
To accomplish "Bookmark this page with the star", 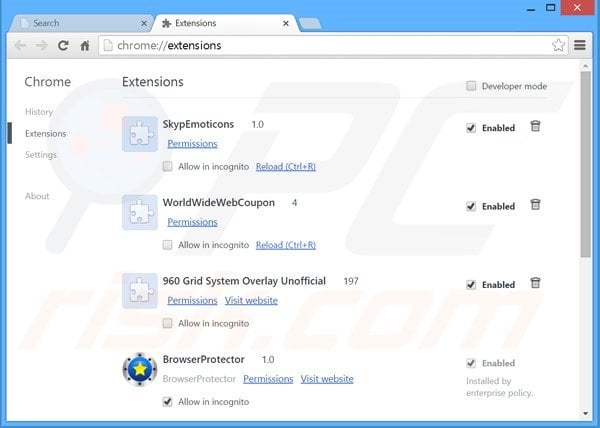I will pyautogui.click(x=558, y=45).
